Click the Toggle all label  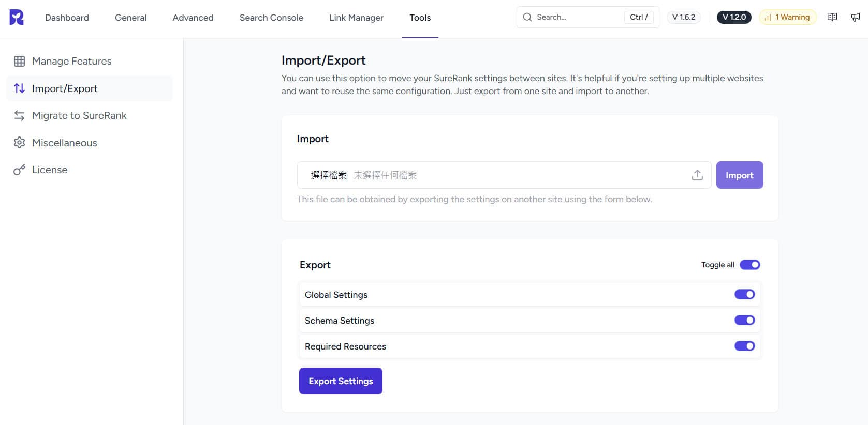[x=717, y=265]
